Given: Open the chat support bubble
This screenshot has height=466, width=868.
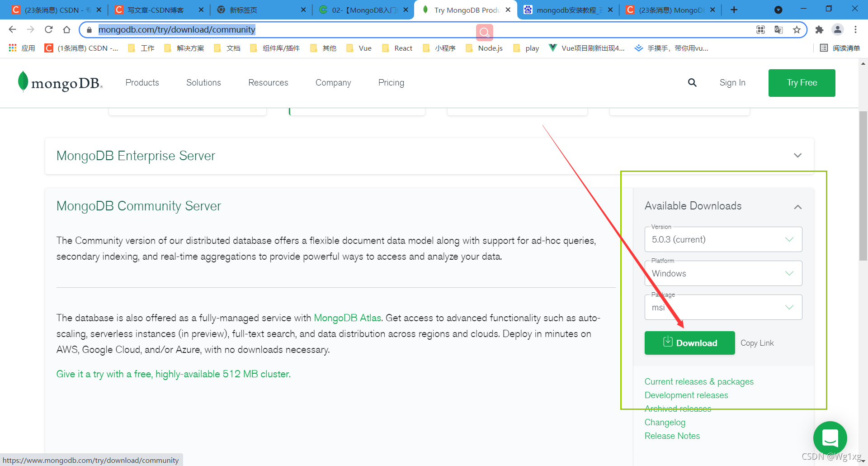Looking at the screenshot, I should coord(830,437).
